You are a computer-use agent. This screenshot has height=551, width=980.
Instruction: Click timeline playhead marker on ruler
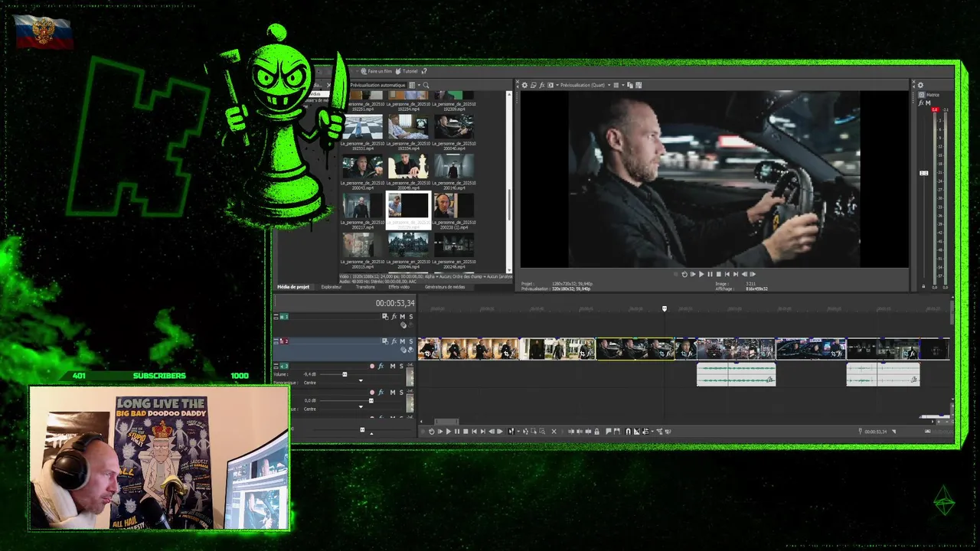click(x=665, y=308)
